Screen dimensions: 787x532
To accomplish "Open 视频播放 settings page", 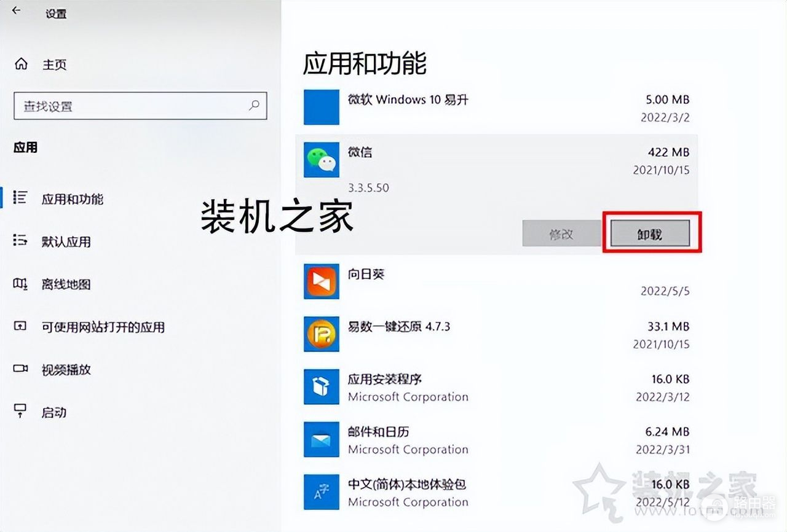I will [x=66, y=370].
